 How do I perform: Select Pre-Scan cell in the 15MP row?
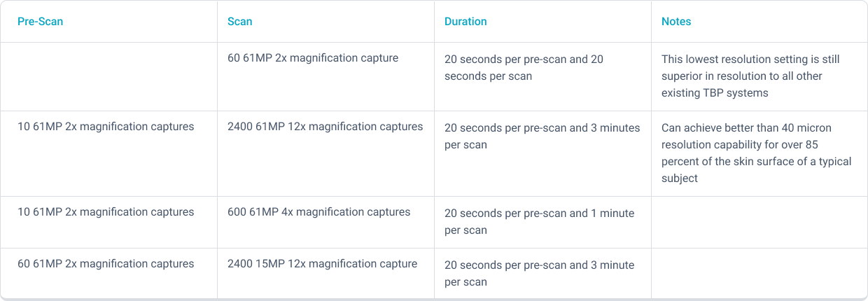tap(106, 264)
